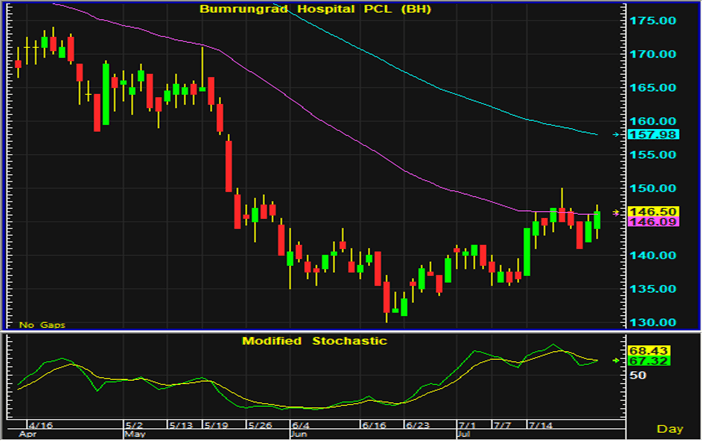Select the green 68.43 stochastic value label
The image size is (703, 441).
point(647,350)
